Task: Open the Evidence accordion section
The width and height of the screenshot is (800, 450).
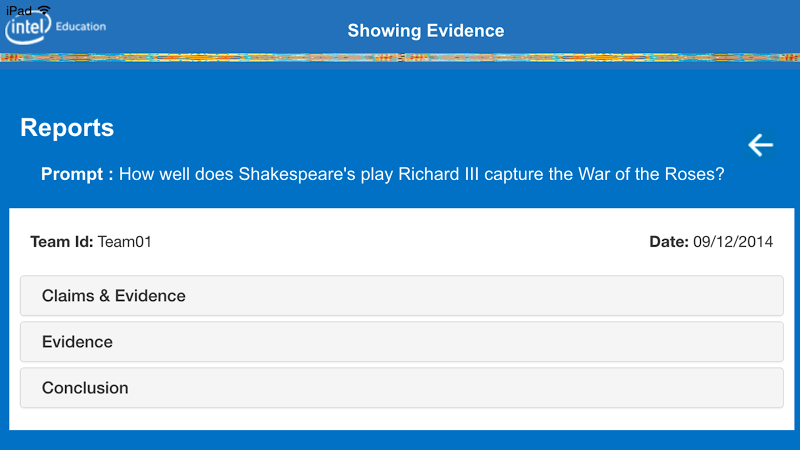Action: coord(401,342)
